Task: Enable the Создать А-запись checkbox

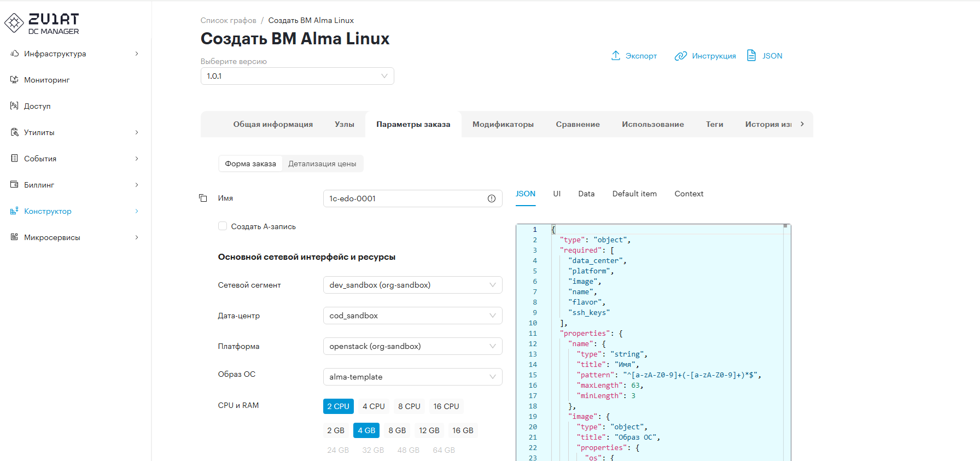Action: pyautogui.click(x=223, y=226)
